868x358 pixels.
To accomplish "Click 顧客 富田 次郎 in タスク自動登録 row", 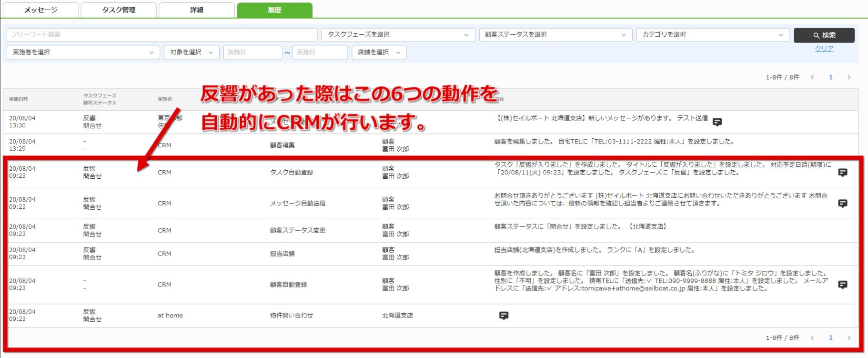I will [395, 173].
